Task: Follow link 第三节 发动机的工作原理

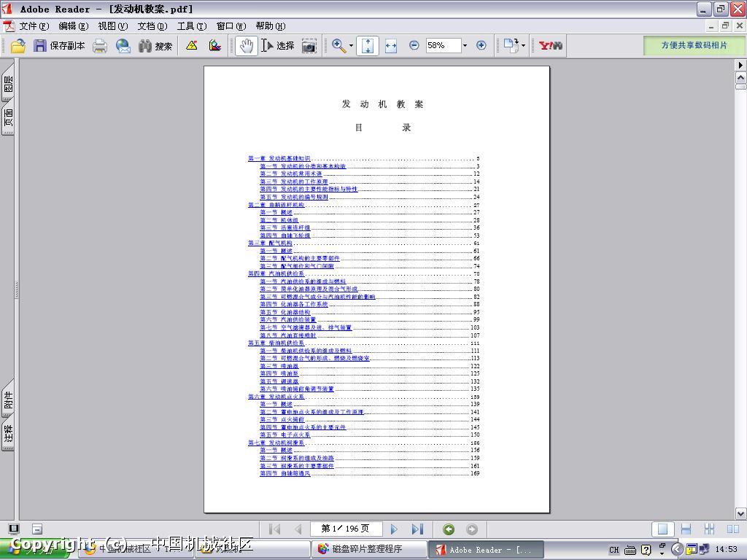Action: click(294, 182)
